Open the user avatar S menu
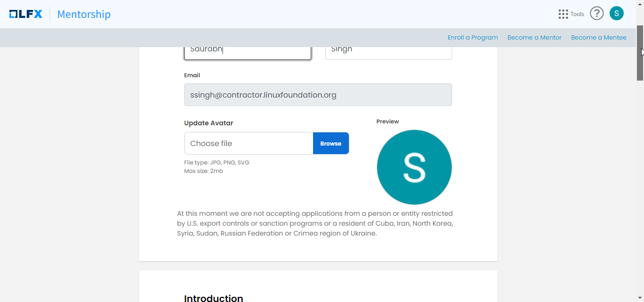 point(616,14)
